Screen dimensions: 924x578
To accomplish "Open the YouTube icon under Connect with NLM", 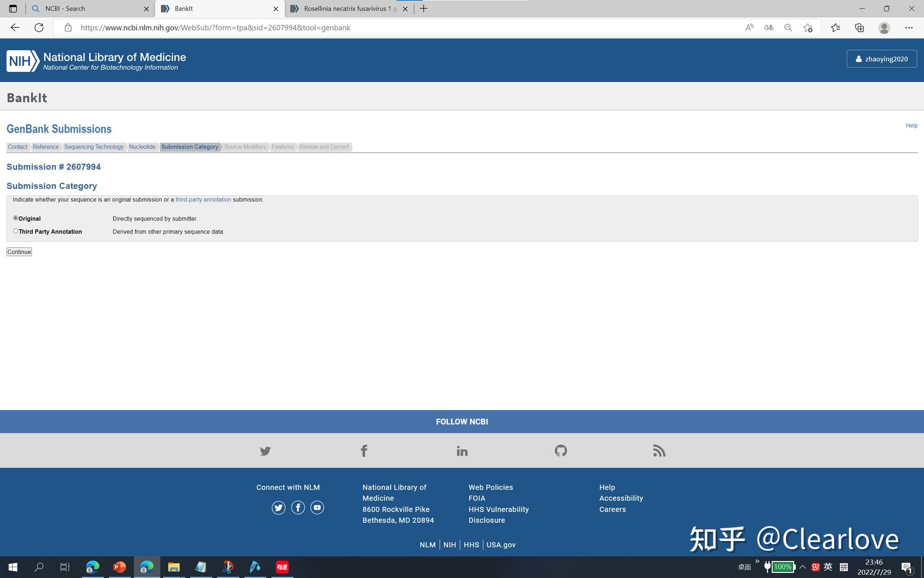I will pyautogui.click(x=317, y=507).
